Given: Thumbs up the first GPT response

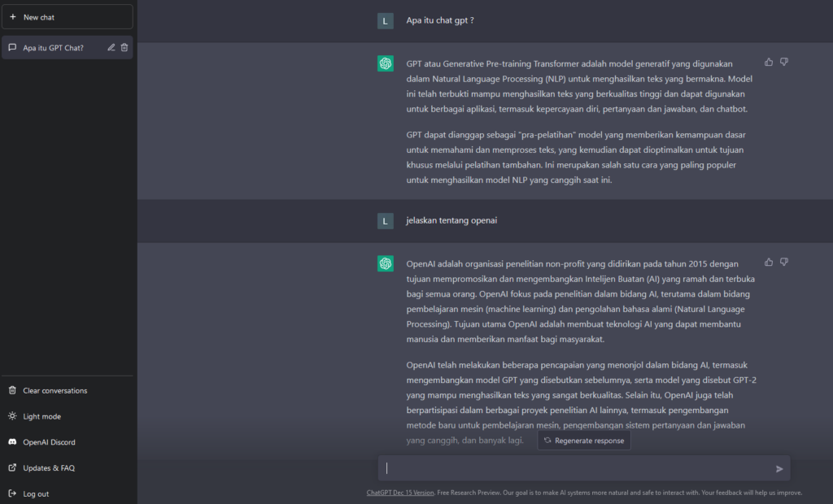Looking at the screenshot, I should point(769,62).
